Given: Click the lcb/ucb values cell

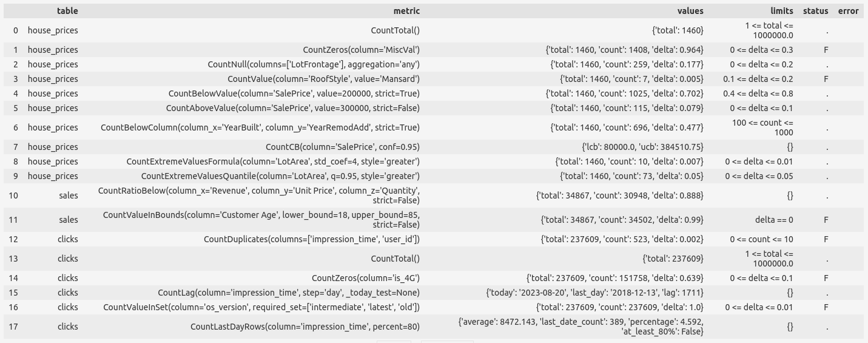Looking at the screenshot, I should [x=642, y=147].
